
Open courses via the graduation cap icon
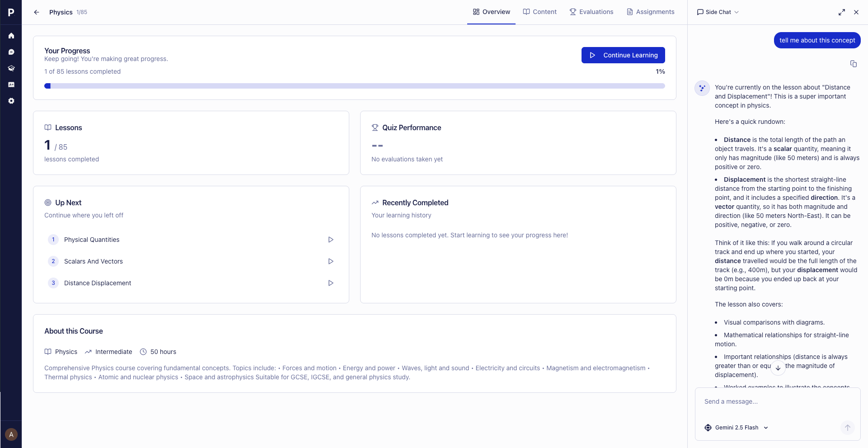11,68
